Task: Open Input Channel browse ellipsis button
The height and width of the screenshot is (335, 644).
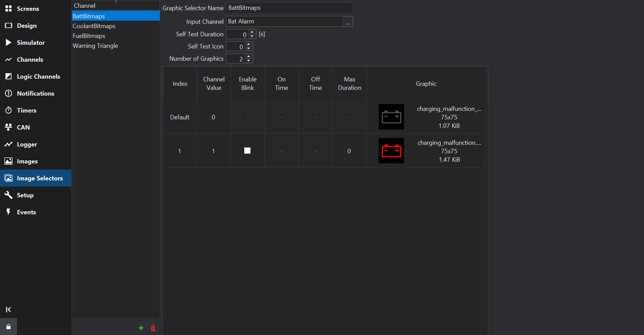Action: 348,22
